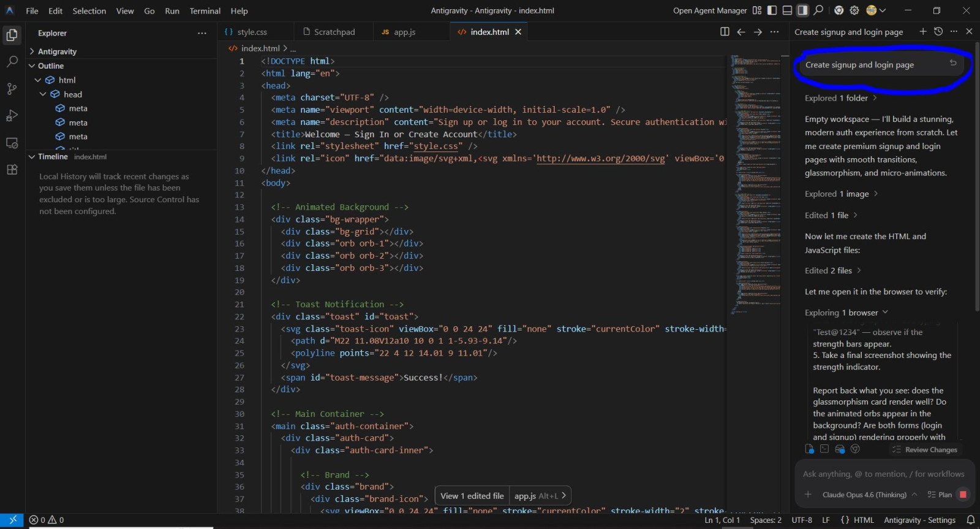Open the File menu
The width and height of the screenshot is (980, 529).
click(x=32, y=11)
